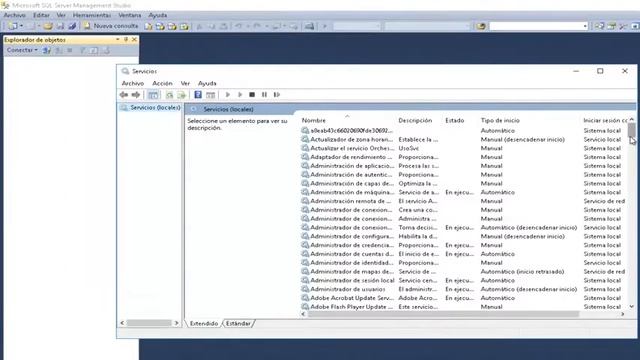Click the icon of Adobe Acrobat Update Serv... row
The height and width of the screenshot is (360, 640).
coord(305,298)
